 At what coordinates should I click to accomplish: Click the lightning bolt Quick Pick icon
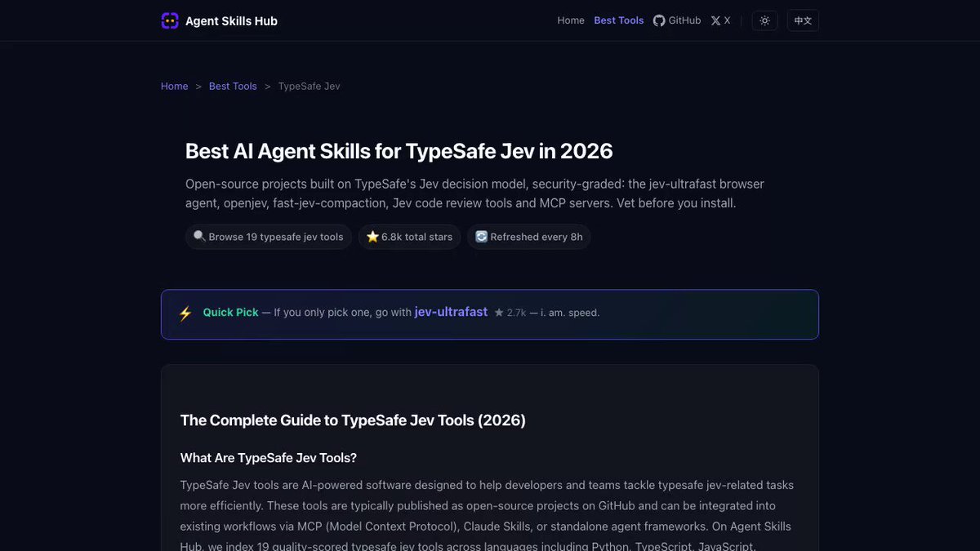coord(185,313)
